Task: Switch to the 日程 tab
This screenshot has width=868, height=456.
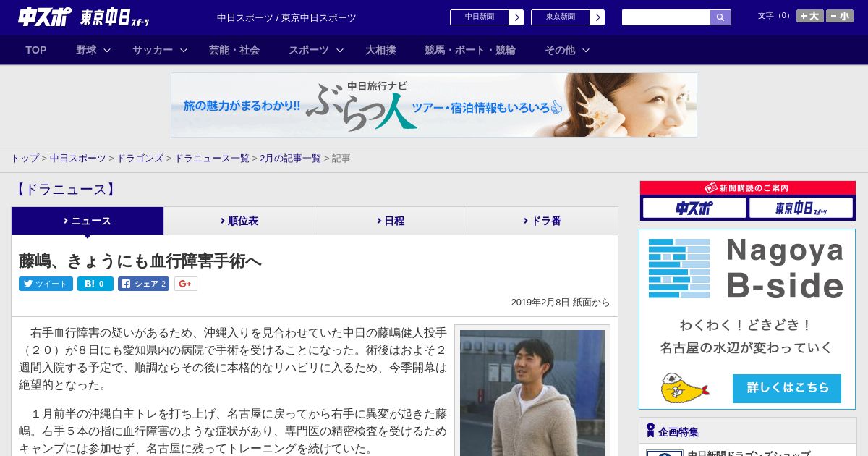Action: point(391,221)
